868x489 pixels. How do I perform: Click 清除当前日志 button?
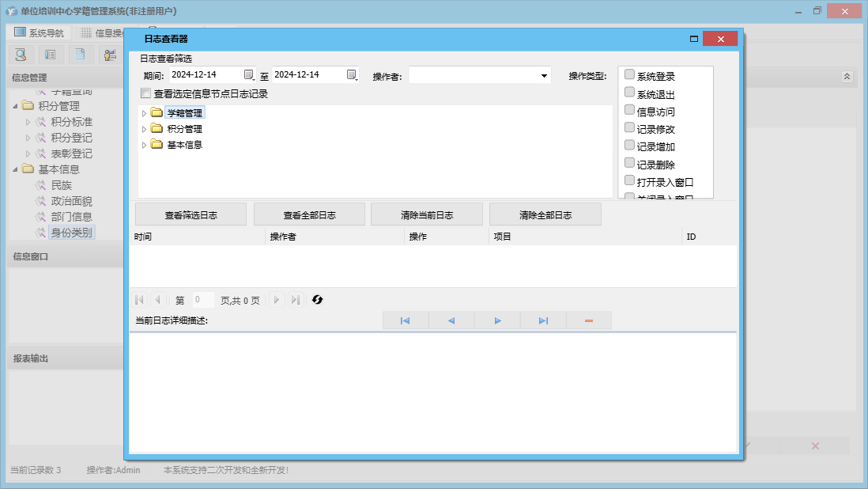[427, 215]
